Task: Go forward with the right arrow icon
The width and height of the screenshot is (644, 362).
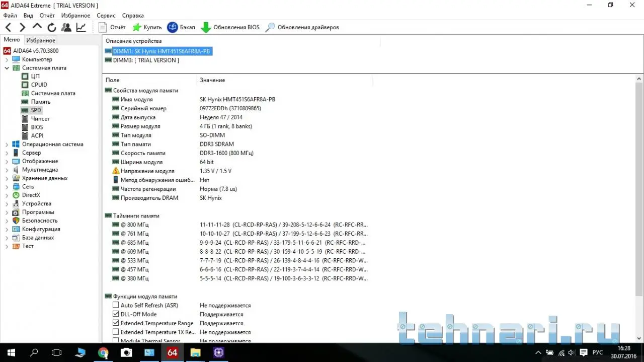Action: point(23,27)
